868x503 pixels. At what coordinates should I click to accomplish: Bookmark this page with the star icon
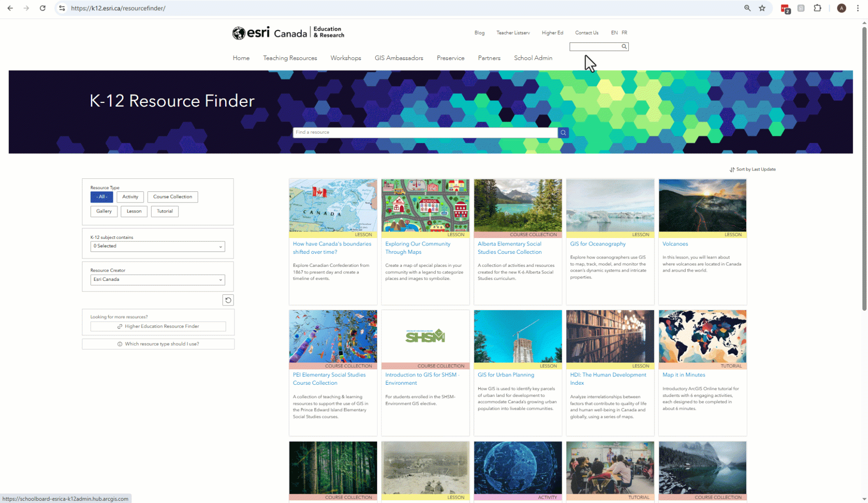[x=762, y=8]
